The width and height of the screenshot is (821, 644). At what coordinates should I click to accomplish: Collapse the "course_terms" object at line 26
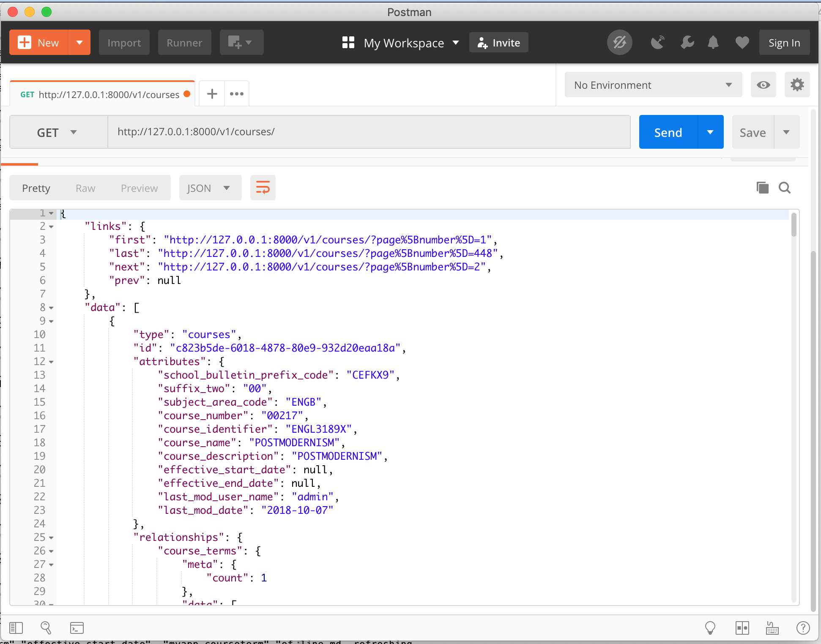tap(51, 551)
